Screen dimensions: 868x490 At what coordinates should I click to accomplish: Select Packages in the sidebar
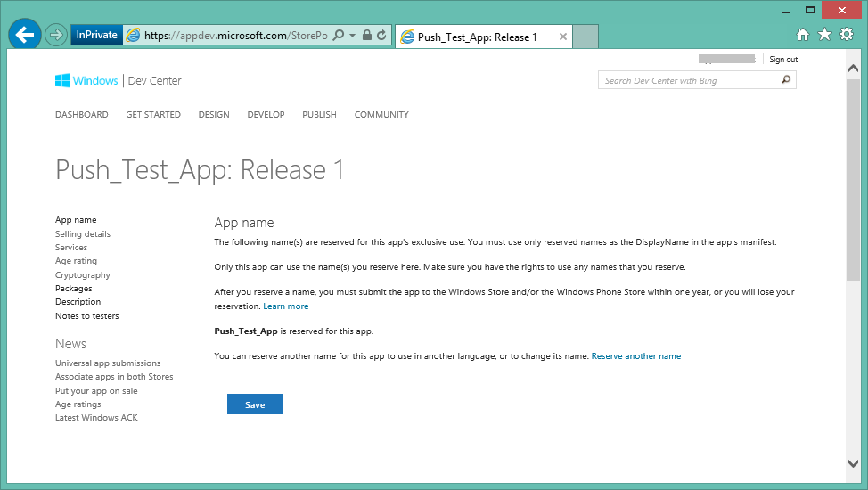click(74, 289)
